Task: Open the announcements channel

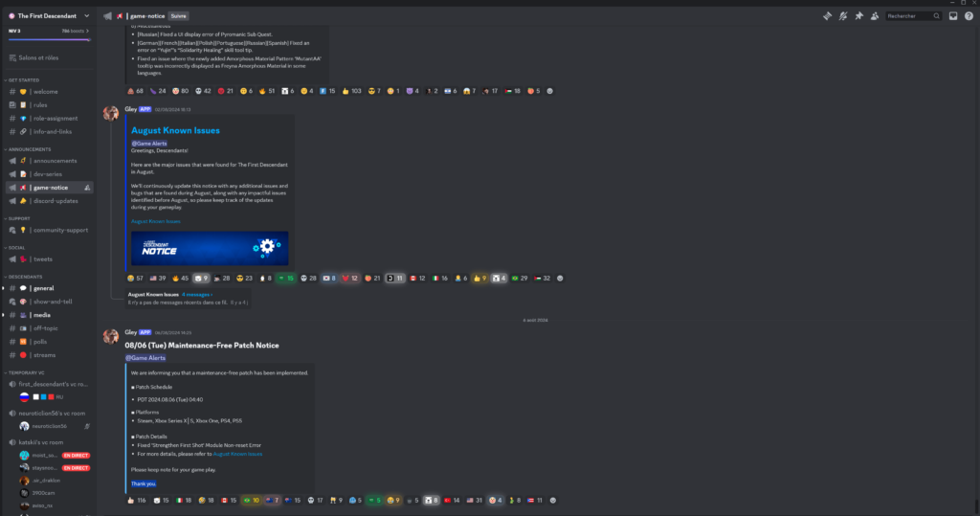Action: point(50,161)
